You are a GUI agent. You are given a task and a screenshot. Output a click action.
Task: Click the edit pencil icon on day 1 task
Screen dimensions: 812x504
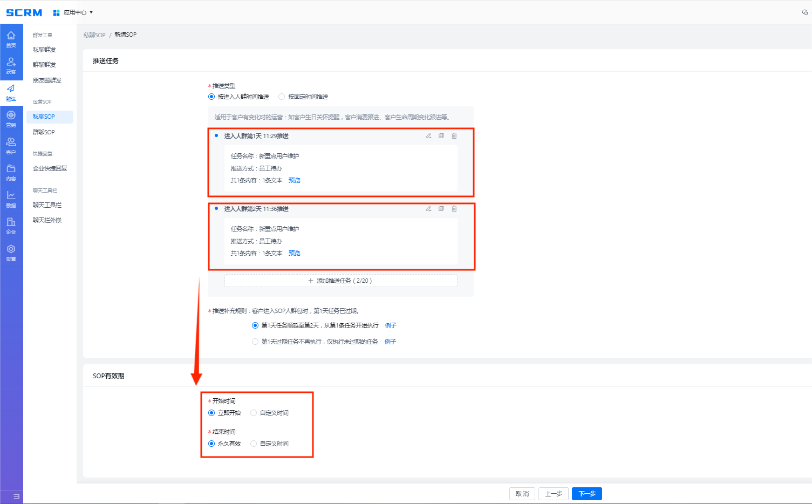(428, 136)
